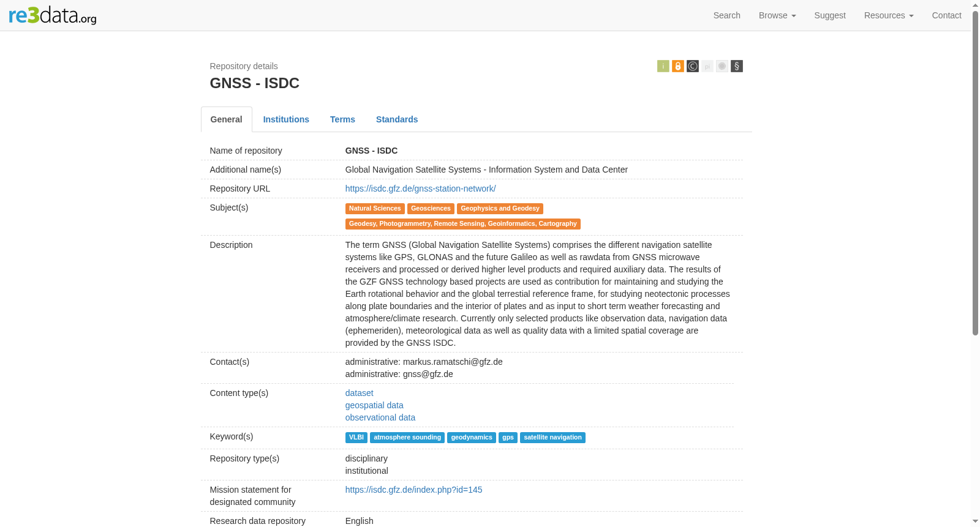Open the Contact page in navbar
Screen dimensions: 980x527
(947, 15)
